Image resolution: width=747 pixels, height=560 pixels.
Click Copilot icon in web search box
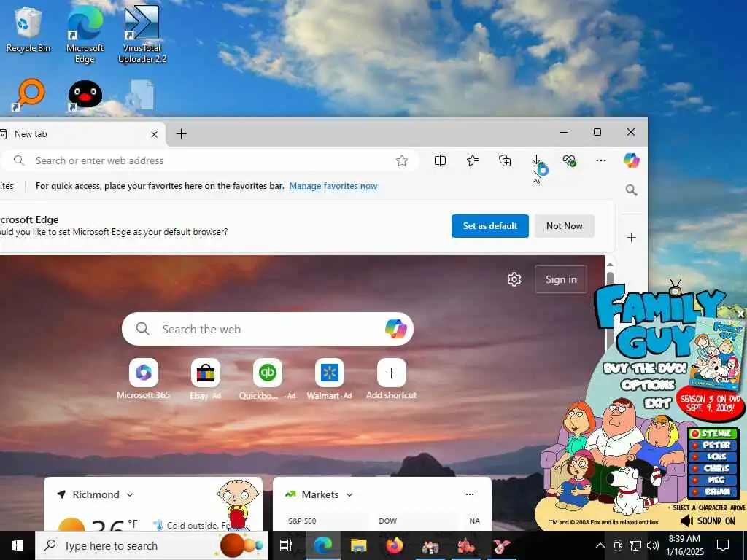[395, 329]
